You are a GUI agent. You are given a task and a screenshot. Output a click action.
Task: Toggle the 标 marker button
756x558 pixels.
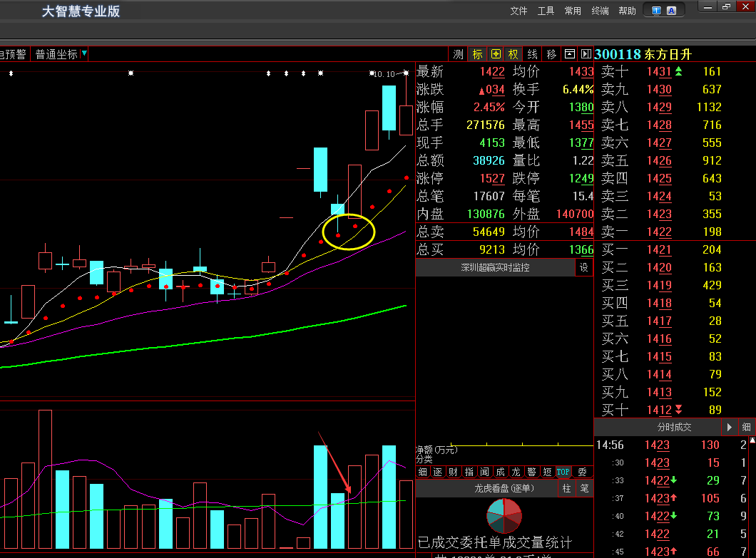(x=477, y=54)
